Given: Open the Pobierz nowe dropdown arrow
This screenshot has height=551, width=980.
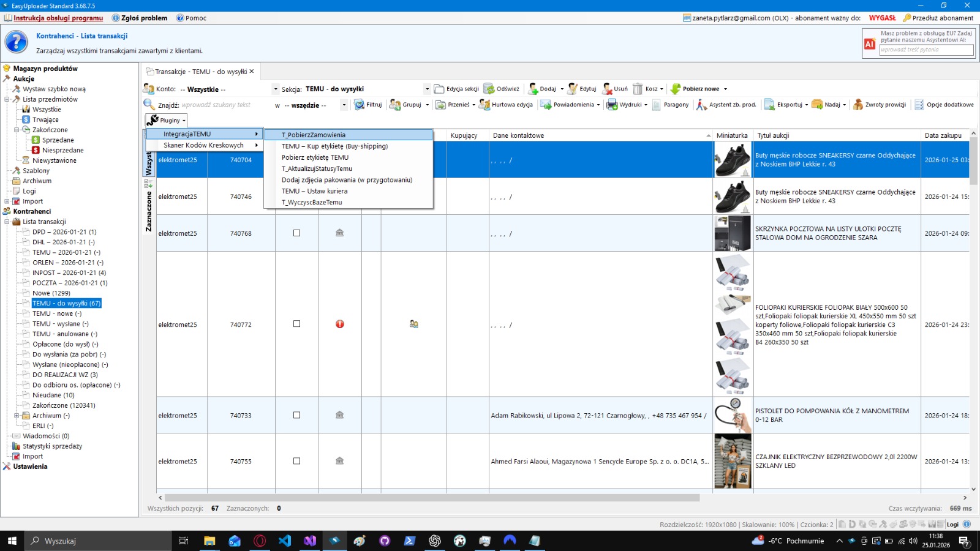Looking at the screenshot, I should [x=725, y=89].
